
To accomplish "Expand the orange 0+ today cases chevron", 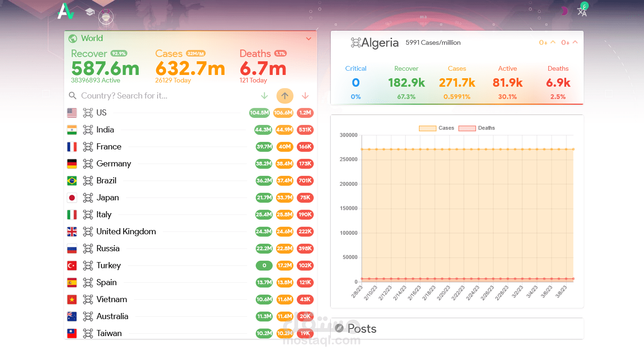I will coord(547,43).
